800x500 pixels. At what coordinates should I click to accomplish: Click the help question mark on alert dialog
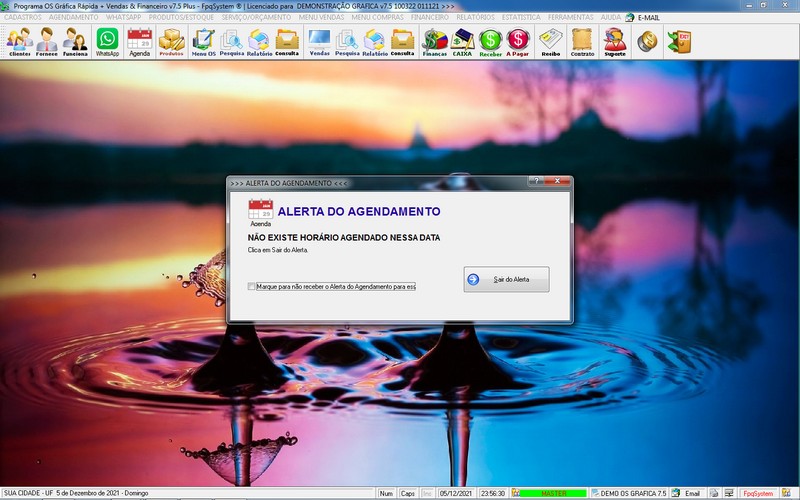(536, 181)
